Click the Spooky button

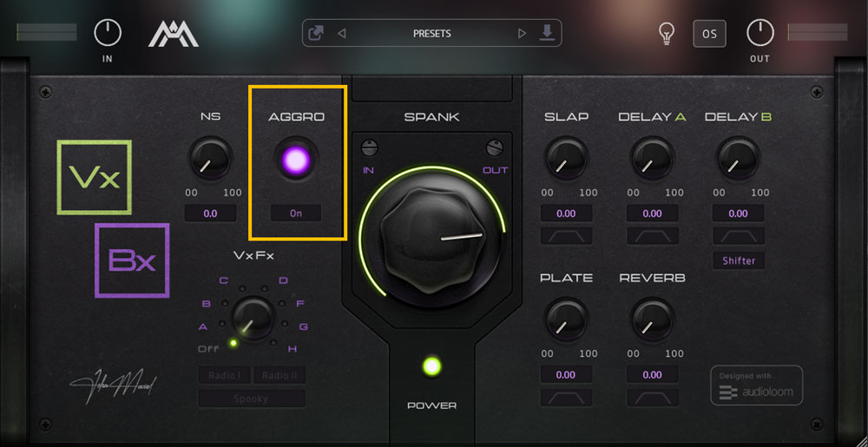tap(252, 398)
